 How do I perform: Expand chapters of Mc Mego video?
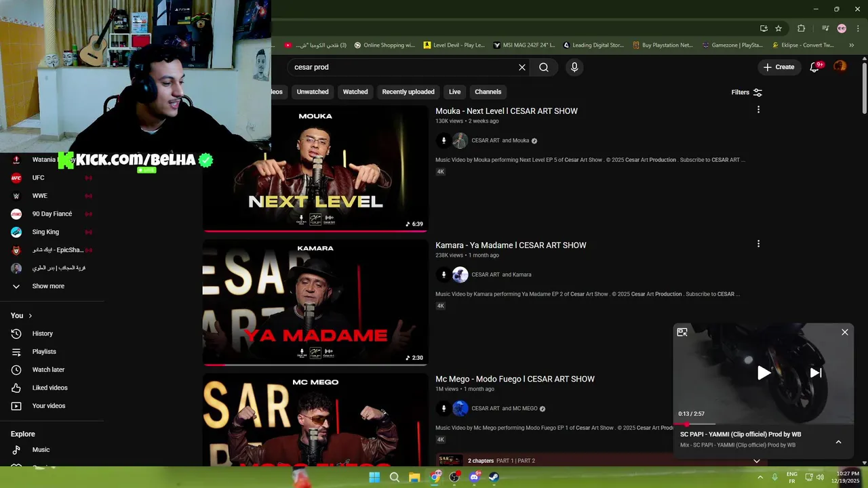click(x=757, y=461)
